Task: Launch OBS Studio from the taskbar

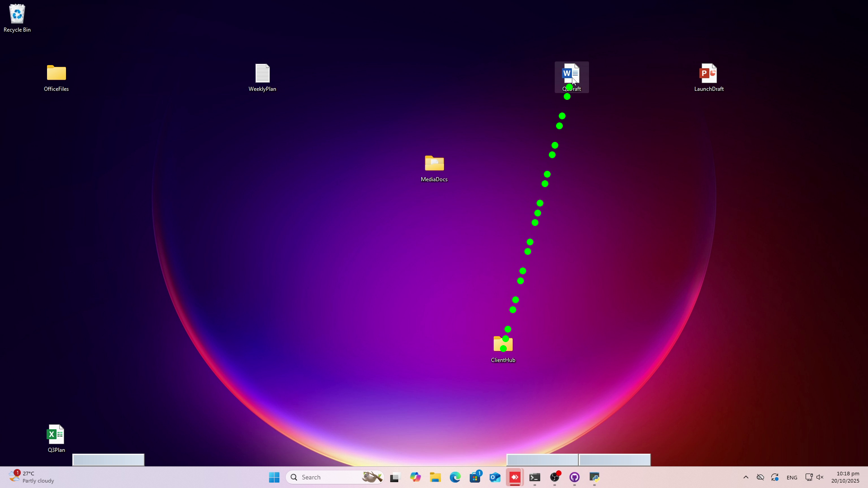Action: click(554, 477)
